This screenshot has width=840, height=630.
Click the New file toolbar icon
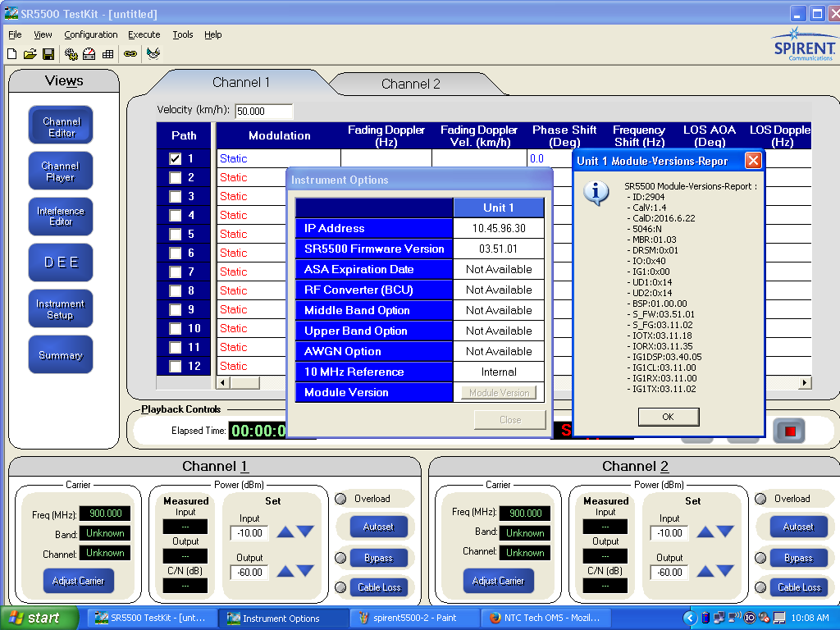click(11, 54)
